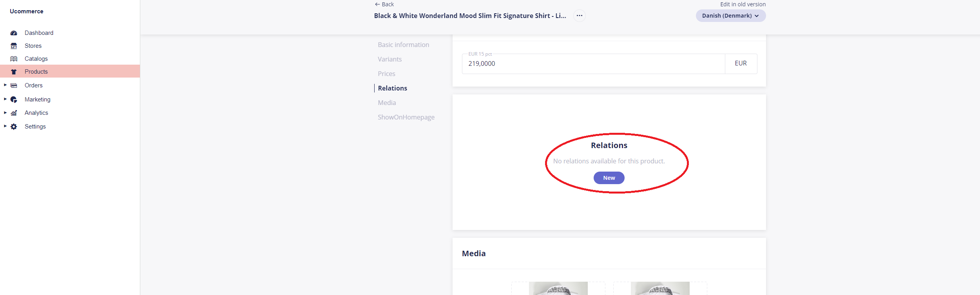The height and width of the screenshot is (295, 980).
Task: Click Edit in old version link
Action: click(x=743, y=4)
